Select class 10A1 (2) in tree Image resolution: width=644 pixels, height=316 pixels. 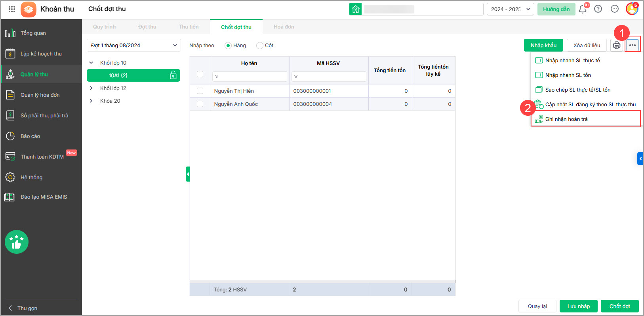click(133, 75)
